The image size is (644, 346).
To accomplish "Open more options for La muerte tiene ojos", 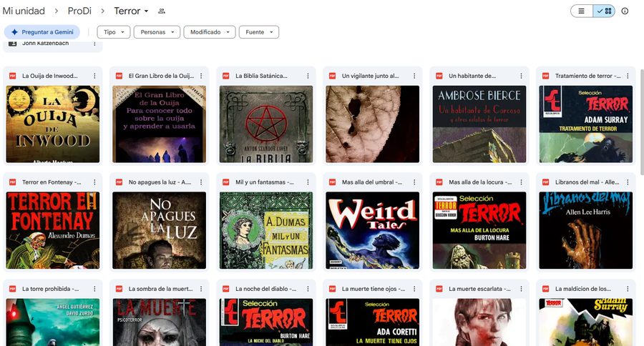I will coord(414,289).
